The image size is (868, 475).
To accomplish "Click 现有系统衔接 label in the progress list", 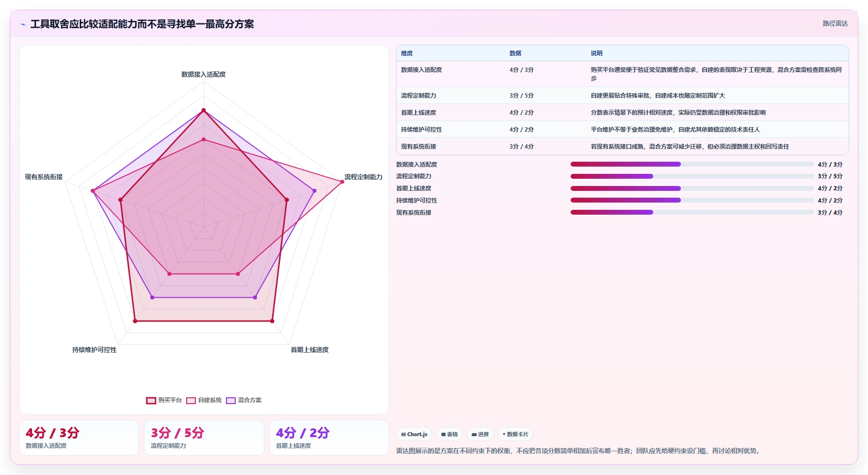I will click(414, 213).
